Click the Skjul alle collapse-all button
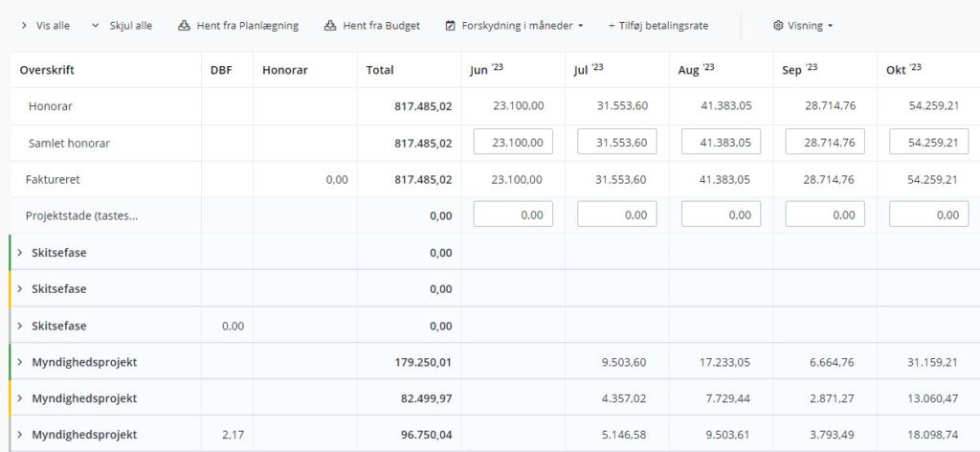 tap(122, 26)
